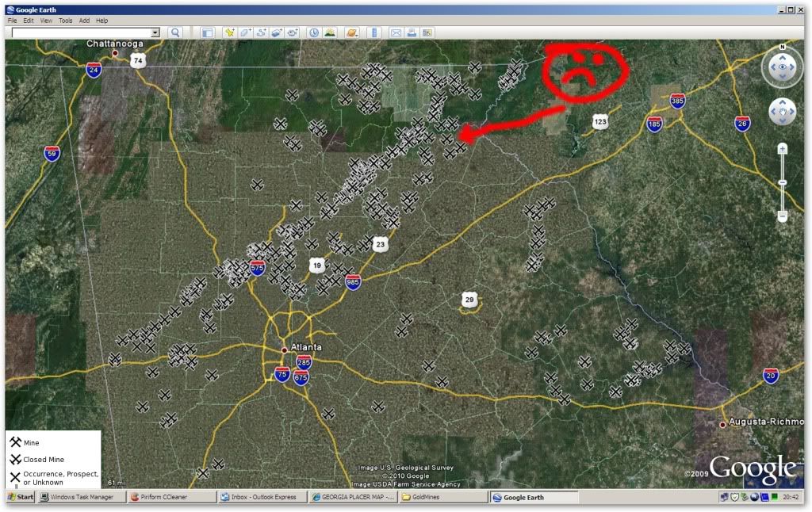
Task: Zoom out with the minus button
Action: tap(783, 216)
